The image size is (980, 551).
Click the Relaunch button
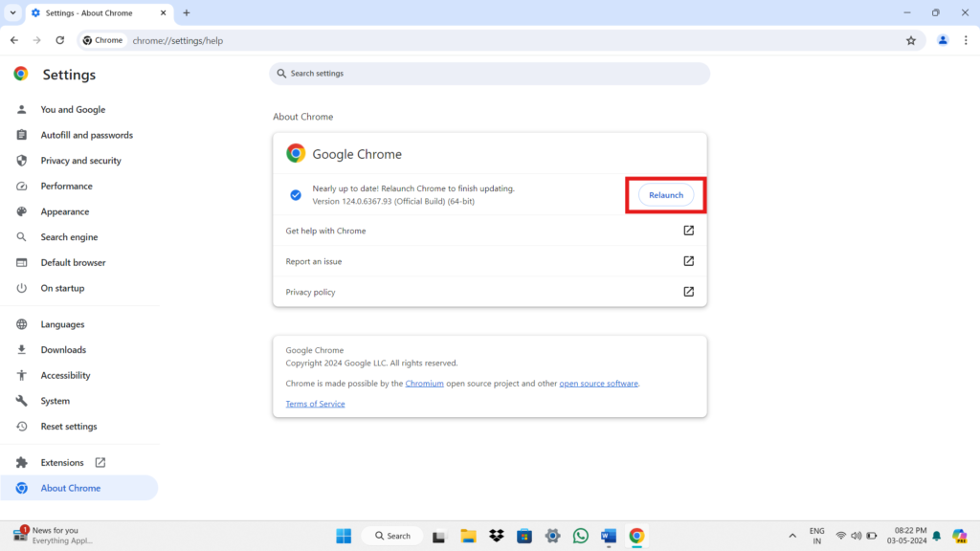coord(666,195)
